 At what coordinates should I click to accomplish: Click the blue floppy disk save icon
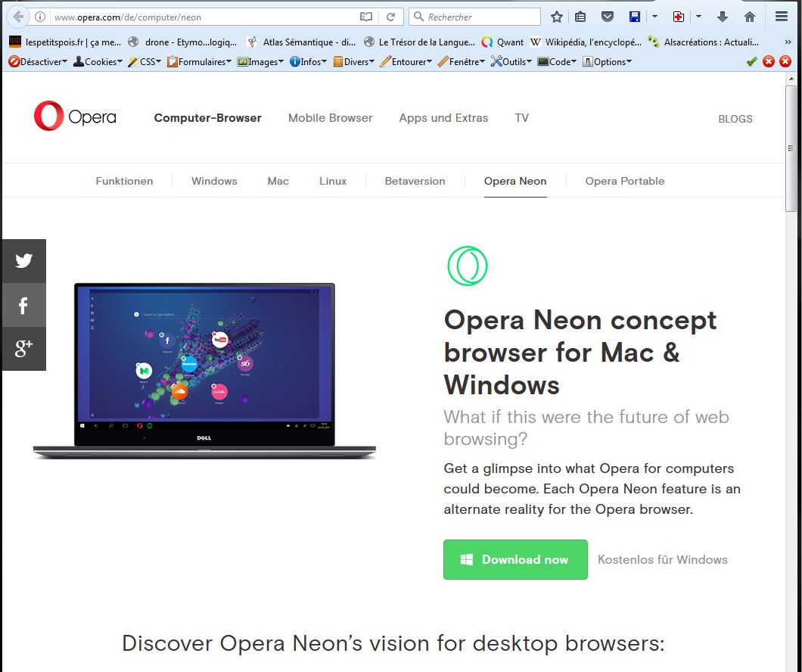pos(635,17)
